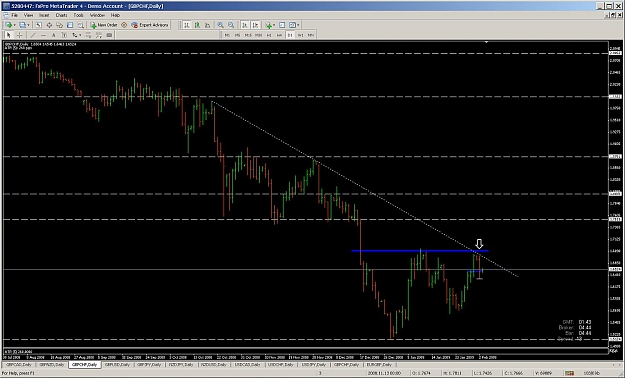Image resolution: width=625 pixels, height=378 pixels.
Task: Open the New Chart toolbar icon
Action: point(8,25)
